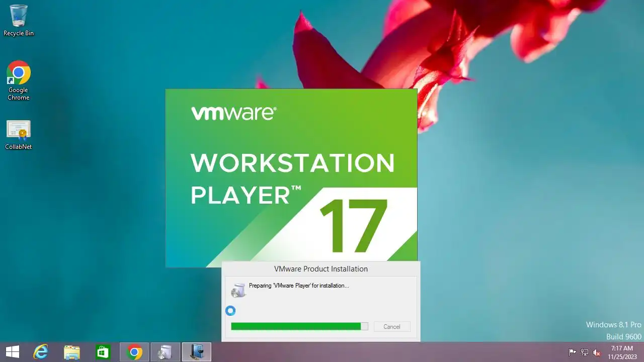Open Action Center flag in the tray
Viewport: 644px width, 362px height.
[x=572, y=352]
